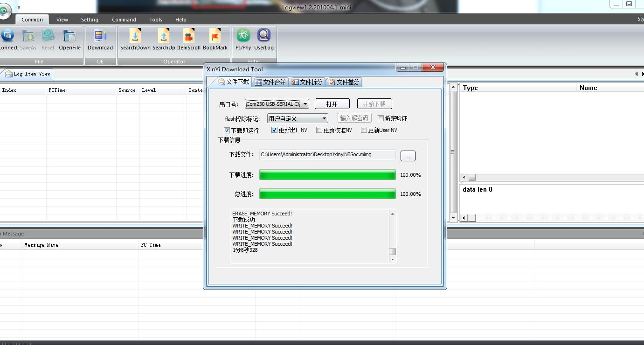Click the download log scrollbar thumb
This screenshot has height=345, width=644.
(x=393, y=251)
